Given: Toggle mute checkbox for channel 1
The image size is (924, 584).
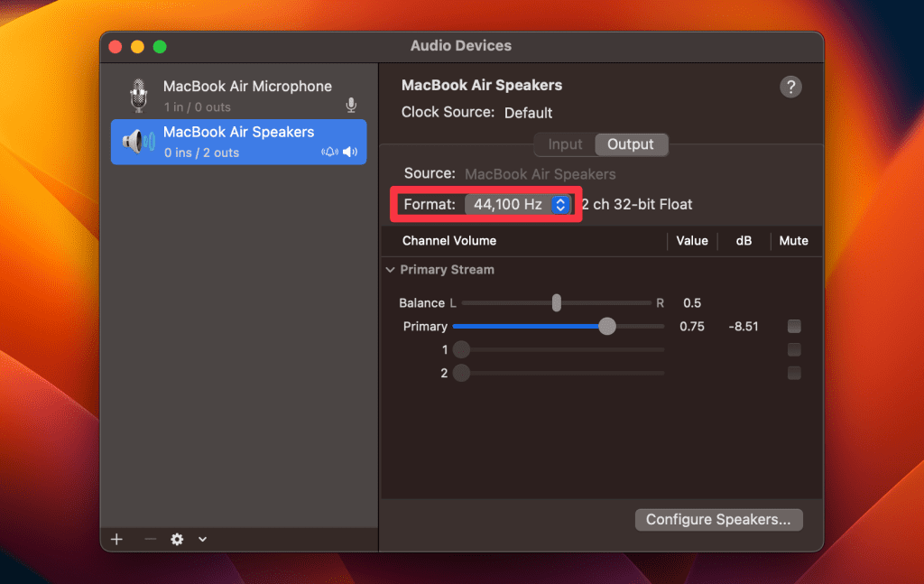Looking at the screenshot, I should [794, 349].
